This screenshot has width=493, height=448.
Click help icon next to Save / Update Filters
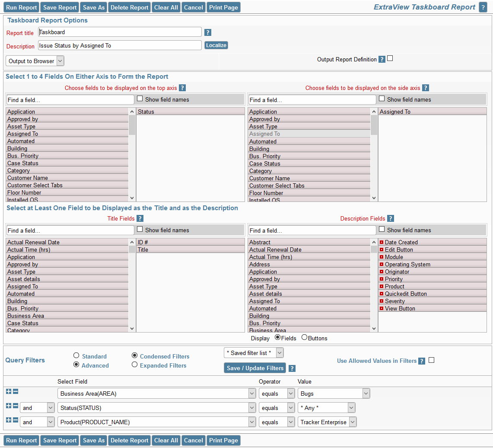[x=292, y=368]
